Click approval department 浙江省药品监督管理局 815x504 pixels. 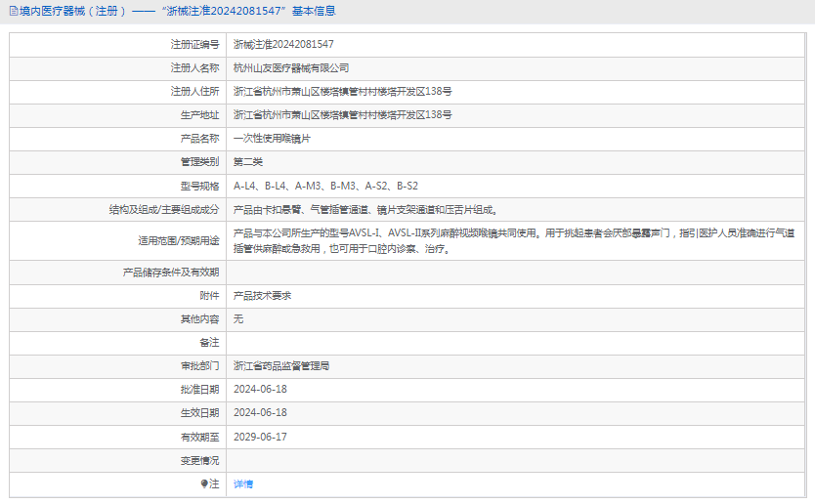coord(281,366)
